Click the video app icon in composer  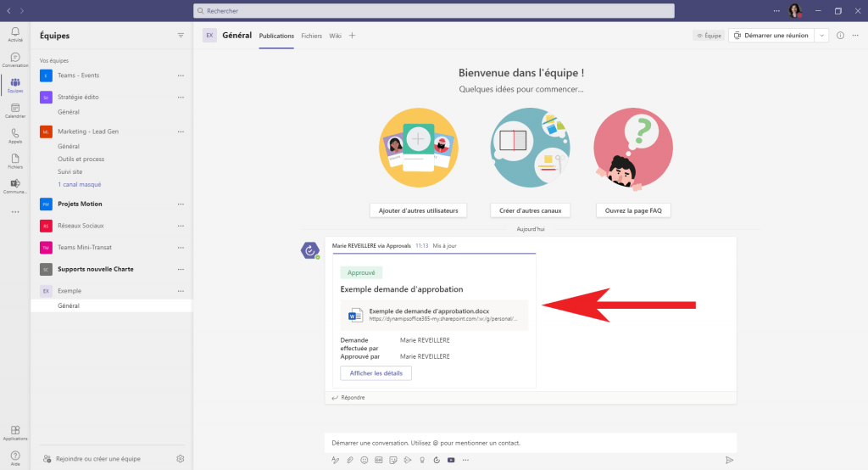[451, 460]
